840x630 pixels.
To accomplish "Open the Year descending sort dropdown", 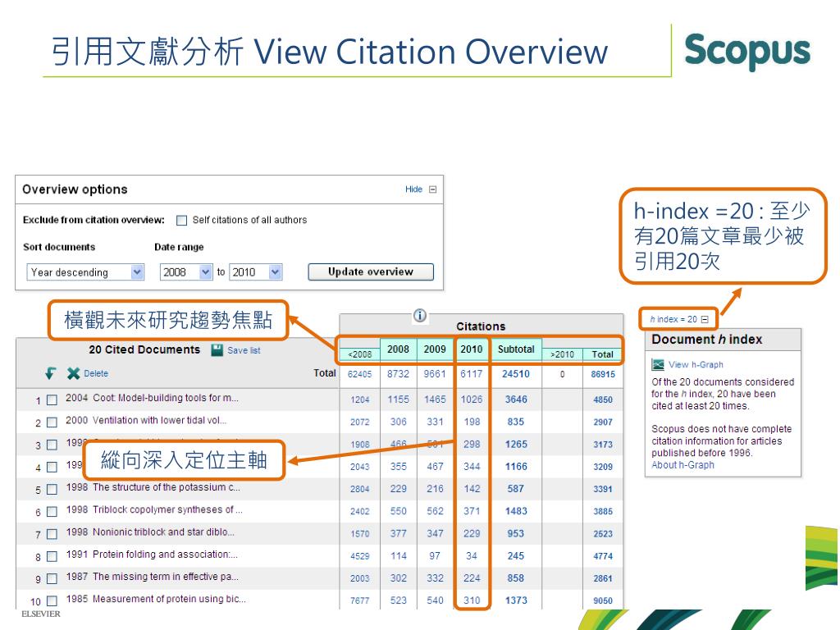I will coord(85,272).
